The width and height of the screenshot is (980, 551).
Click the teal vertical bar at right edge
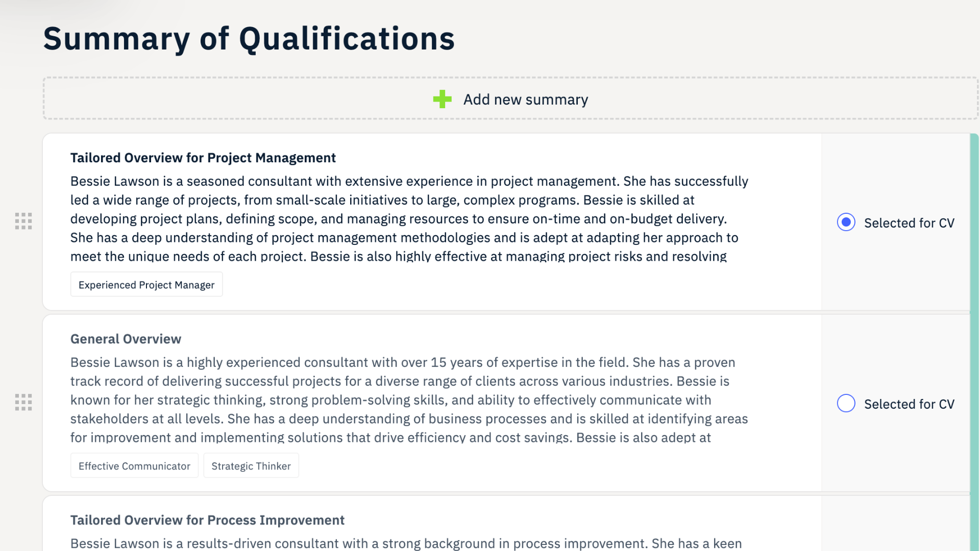click(x=974, y=342)
